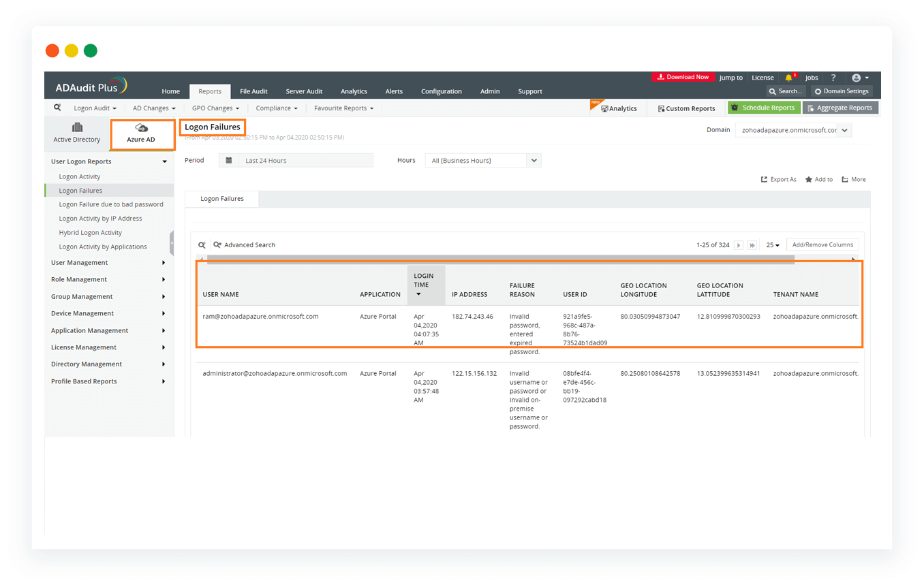The image size is (924, 587).
Task: Expand the Profile Based Reports section
Action: pos(109,381)
